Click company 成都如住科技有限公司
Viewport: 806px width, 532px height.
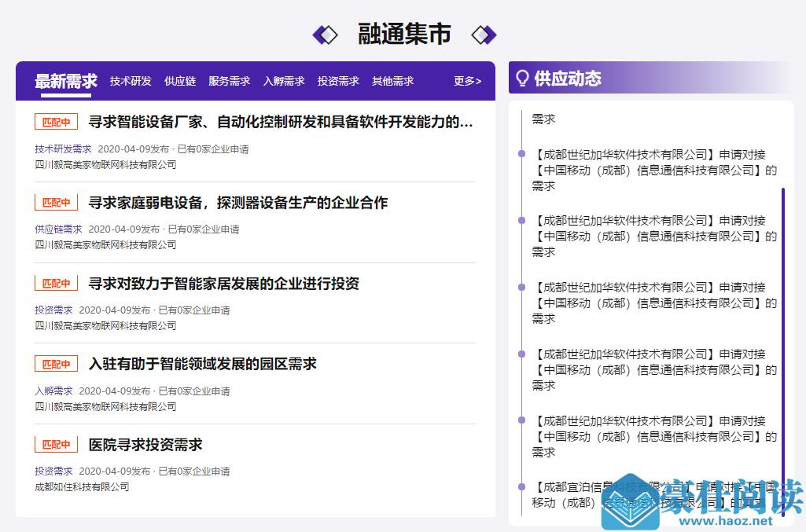82,486
